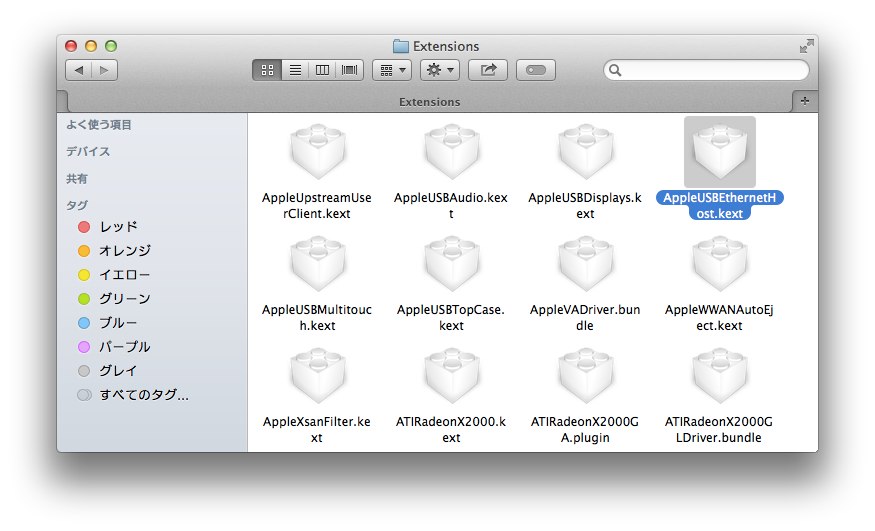Click the AppleXsanFilter.kext file name label
Viewport: 875px width, 531px height.
pos(317,429)
